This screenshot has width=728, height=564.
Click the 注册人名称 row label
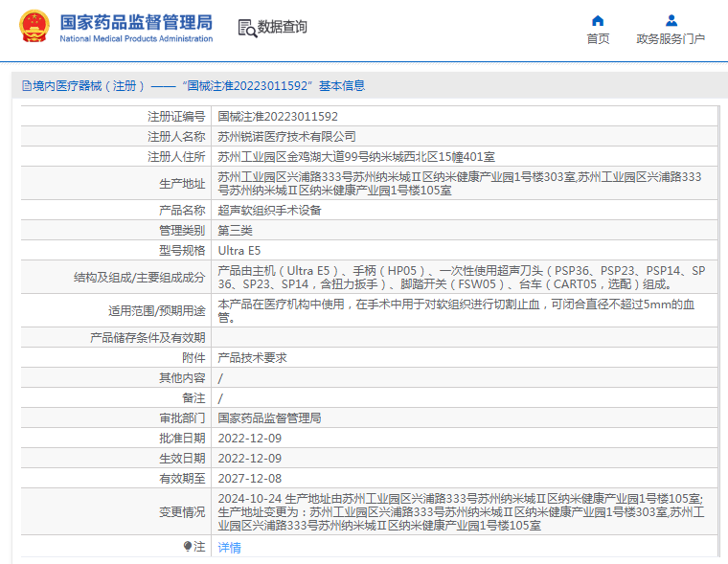(x=176, y=137)
